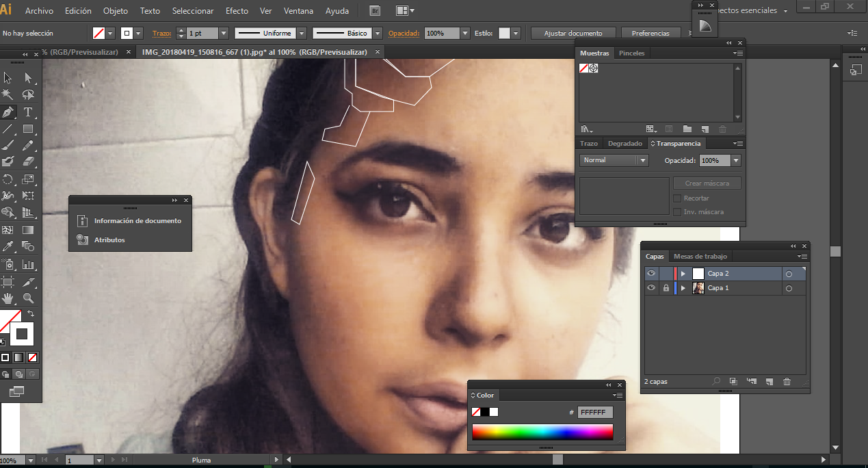Screen dimensions: 868x468
Task: Click Capa 2 target circle
Action: click(789, 274)
